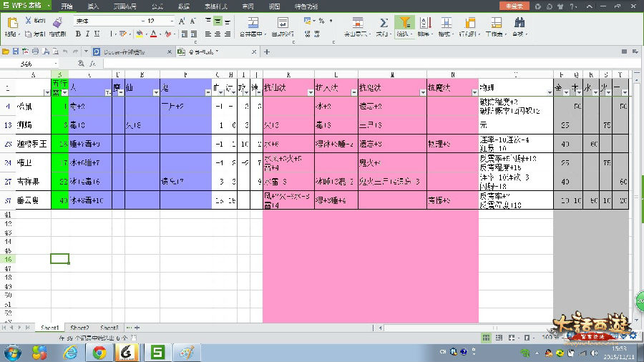The image size is (644, 362).
Task: Switch to the Sheet2 tab
Action: [x=79, y=328]
